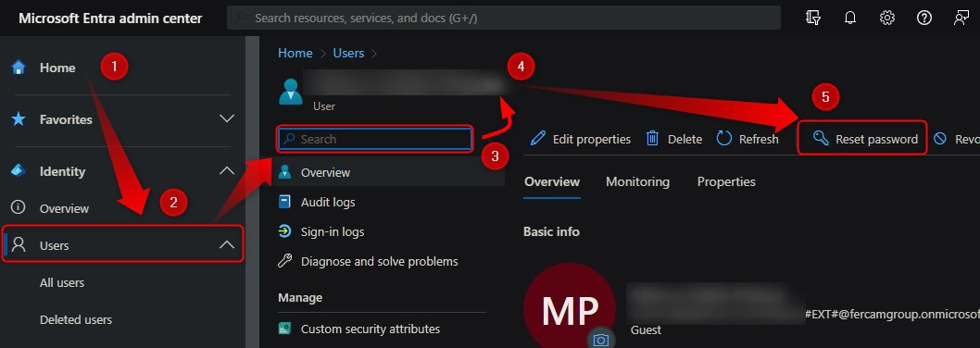Switch to the Monitoring tab
The height and width of the screenshot is (348, 980).
[637, 181]
